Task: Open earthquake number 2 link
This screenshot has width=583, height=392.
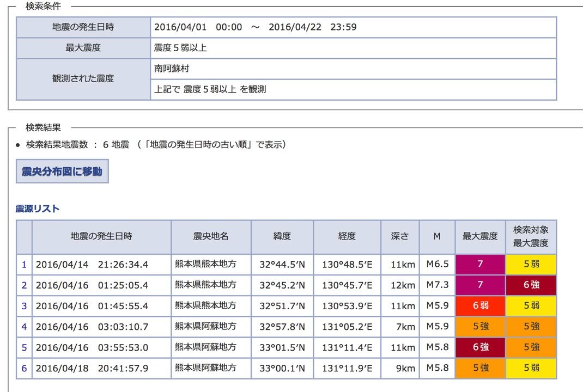Action: 24,285
